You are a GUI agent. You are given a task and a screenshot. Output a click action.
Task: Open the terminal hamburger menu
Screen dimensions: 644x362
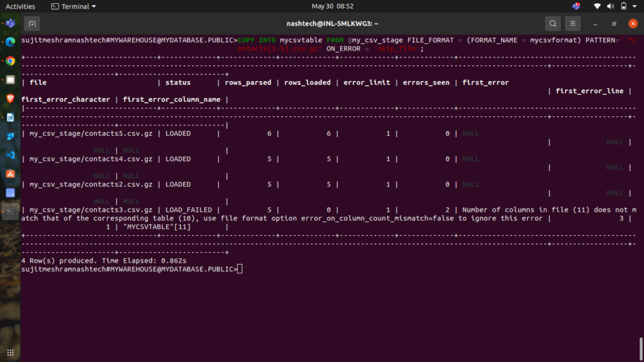[572, 24]
